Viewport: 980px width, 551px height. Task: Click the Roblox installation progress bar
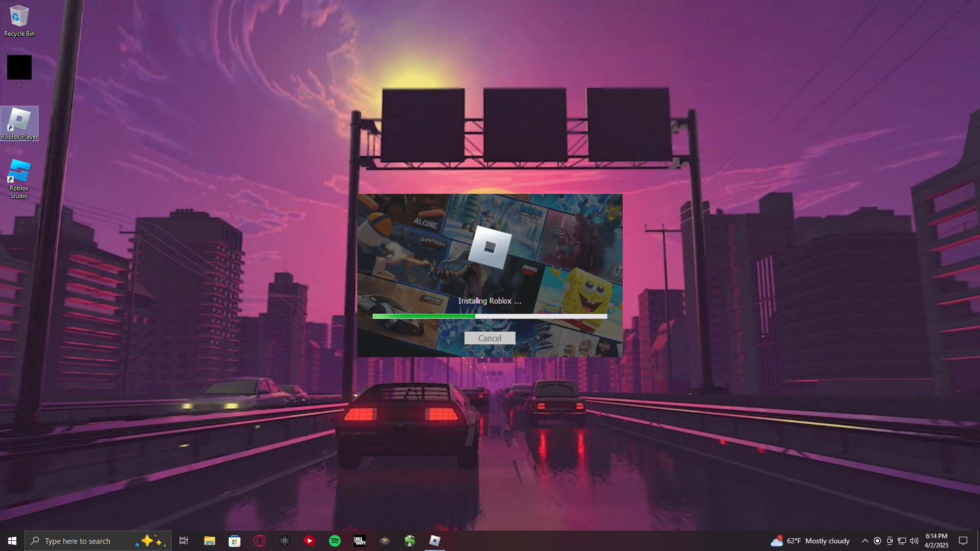tap(489, 316)
